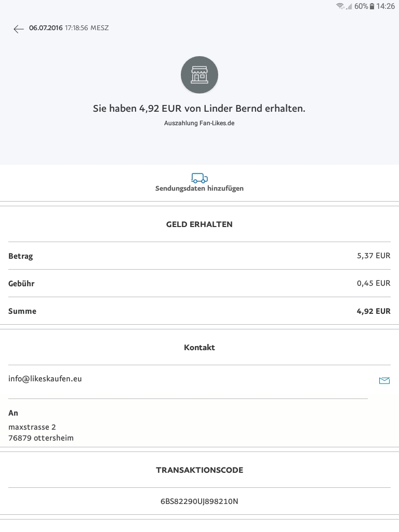The image size is (399, 532).
Task: Tap the 'TRANSAKTIONSCODE' section header
Action: (199, 470)
